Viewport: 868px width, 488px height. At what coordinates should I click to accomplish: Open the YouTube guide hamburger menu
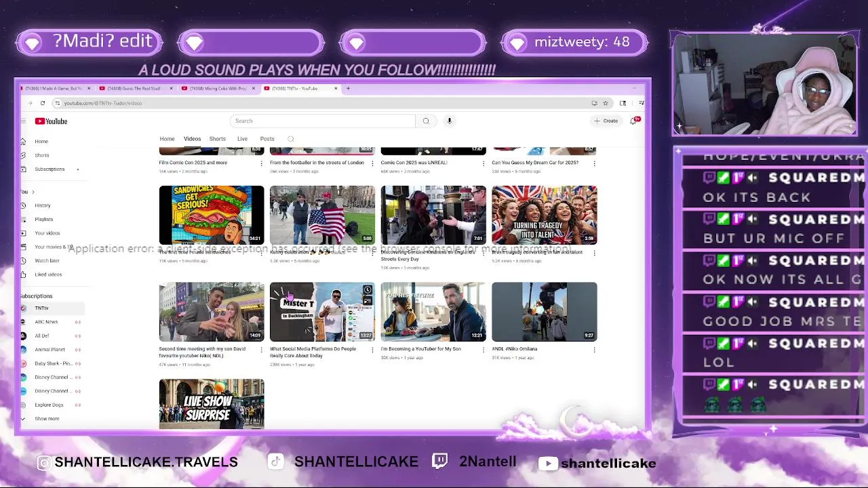(x=23, y=121)
